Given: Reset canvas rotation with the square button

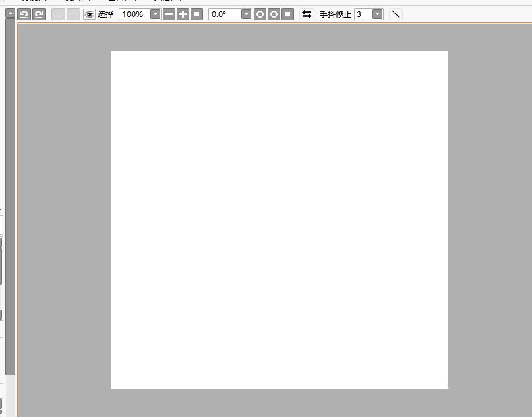Looking at the screenshot, I should click(x=287, y=14).
